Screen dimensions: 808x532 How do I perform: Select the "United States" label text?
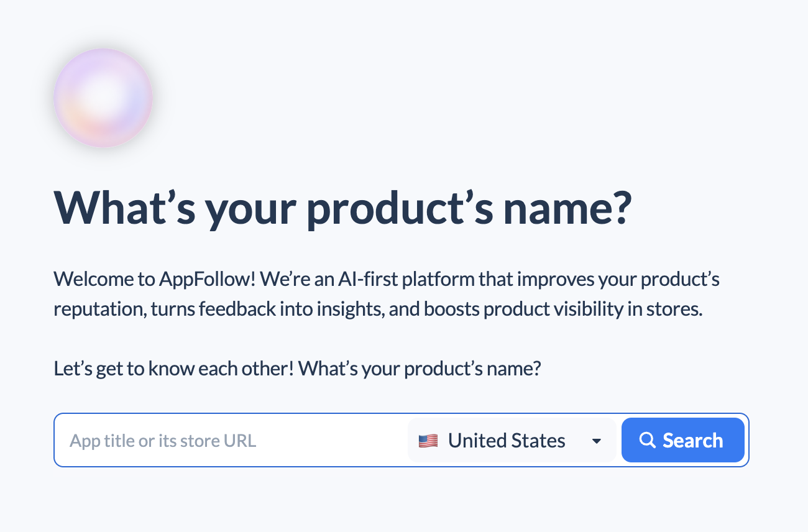point(507,441)
